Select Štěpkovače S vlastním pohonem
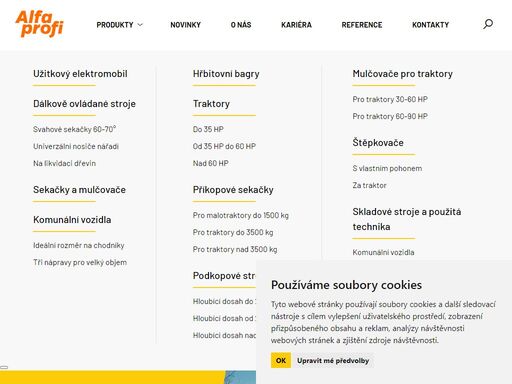 [387, 168]
